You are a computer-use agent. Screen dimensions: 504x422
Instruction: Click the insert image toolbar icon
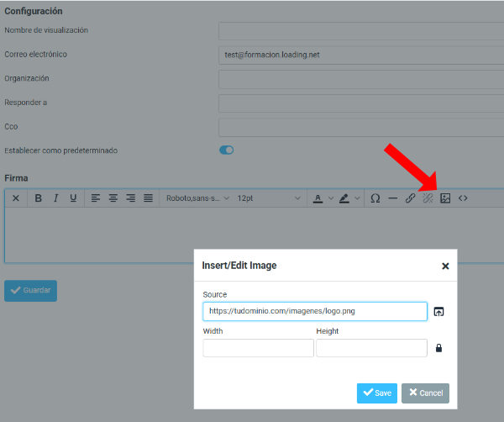point(445,198)
